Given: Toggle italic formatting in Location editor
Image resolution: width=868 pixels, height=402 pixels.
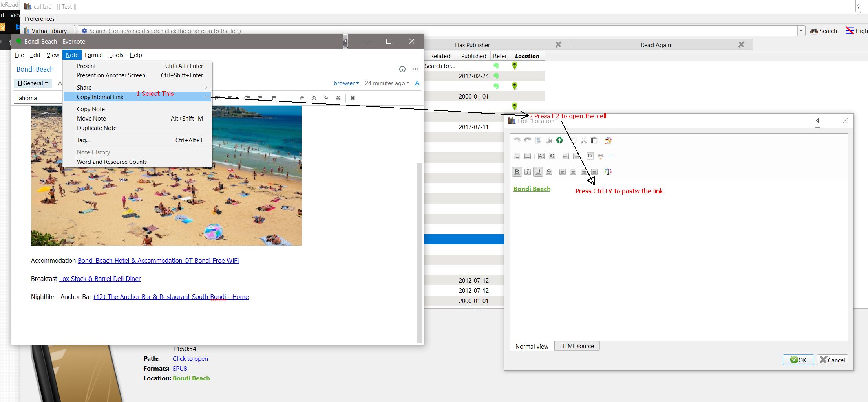Looking at the screenshot, I should [528, 172].
